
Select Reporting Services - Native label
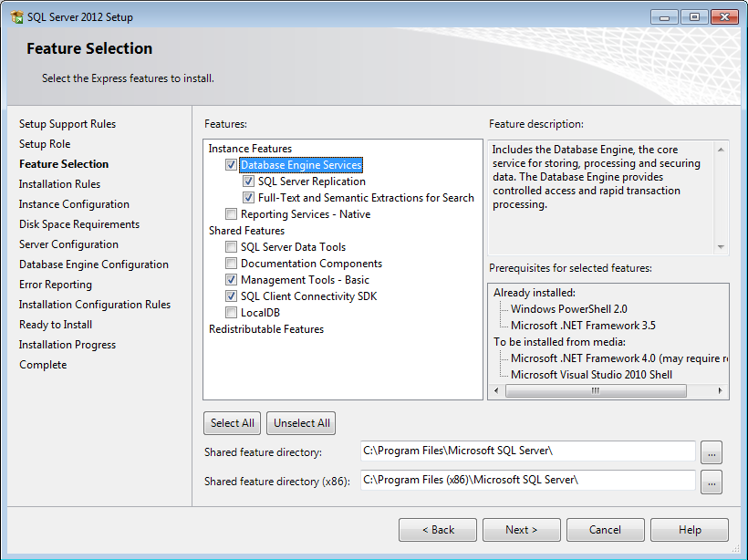coord(306,214)
